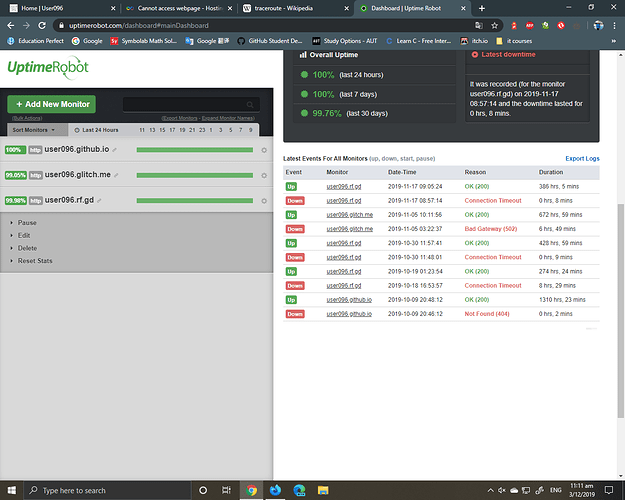Select Pause from the monitor options list
This screenshot has height=500, width=625.
27,223
